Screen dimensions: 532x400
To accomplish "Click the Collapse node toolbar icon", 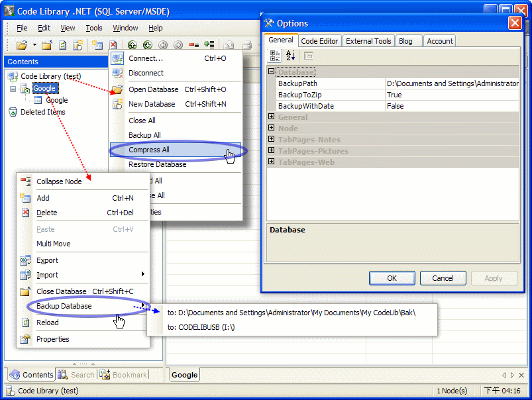I will pyautogui.click(x=193, y=45).
